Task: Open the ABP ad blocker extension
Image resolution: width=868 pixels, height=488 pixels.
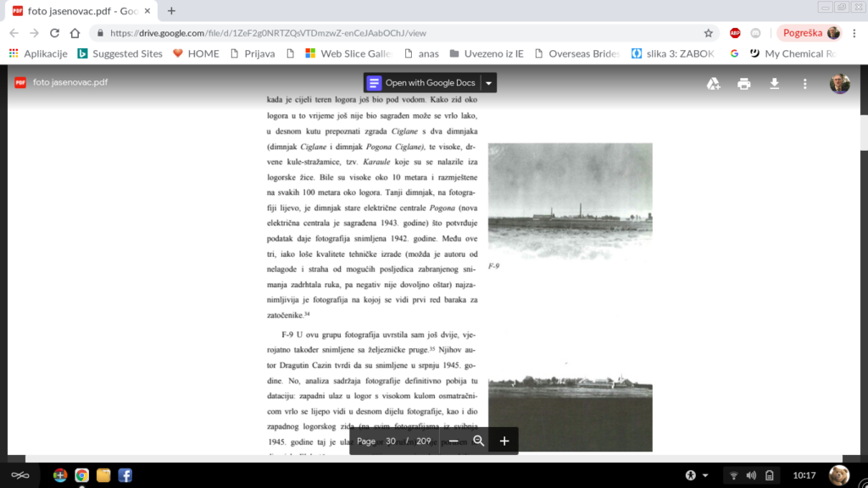Action: pyautogui.click(x=735, y=33)
